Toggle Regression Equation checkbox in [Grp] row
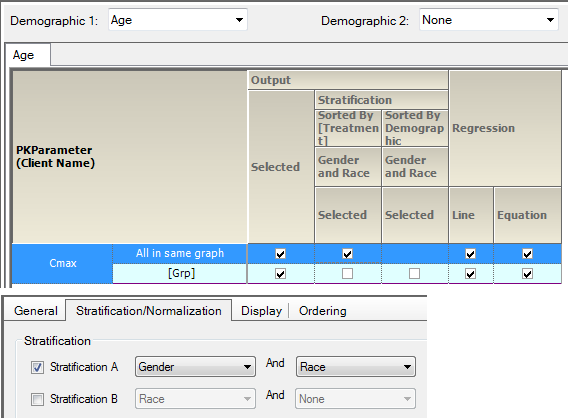Image resolution: width=569 pixels, height=418 pixels. coord(527,274)
